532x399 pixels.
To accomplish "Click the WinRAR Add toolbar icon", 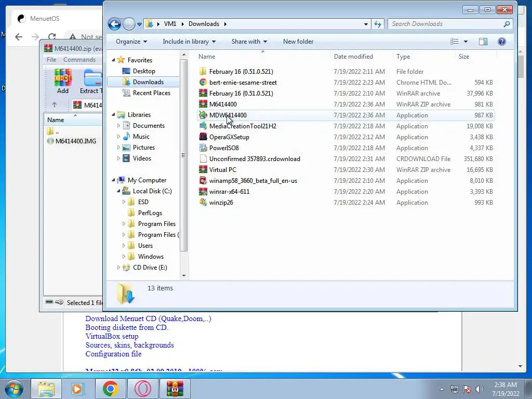I will pyautogui.click(x=63, y=81).
